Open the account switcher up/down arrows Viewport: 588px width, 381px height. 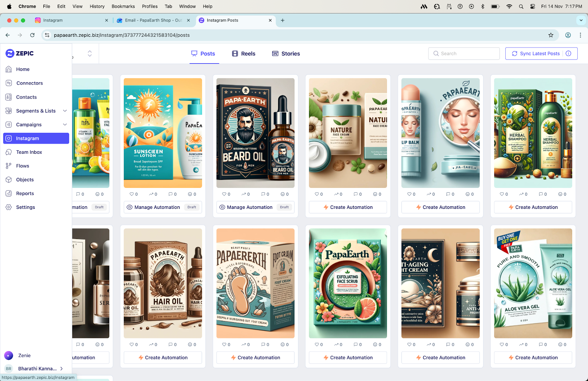point(90,53)
